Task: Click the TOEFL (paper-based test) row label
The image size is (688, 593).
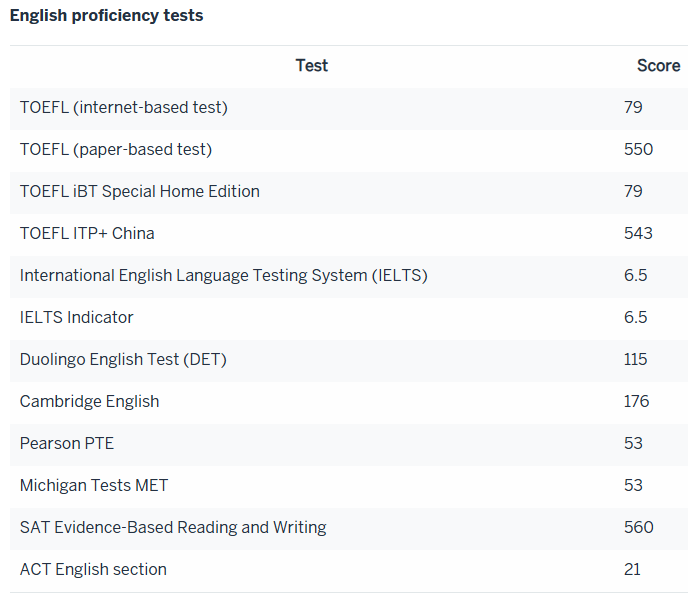Action: 116,150
